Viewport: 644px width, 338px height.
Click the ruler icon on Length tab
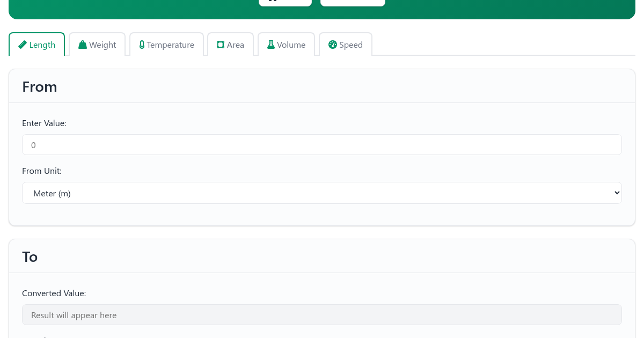pyautogui.click(x=23, y=45)
